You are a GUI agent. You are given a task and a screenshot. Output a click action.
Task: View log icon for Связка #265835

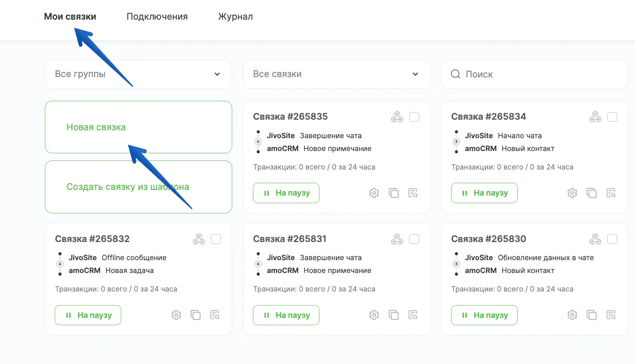point(413,193)
